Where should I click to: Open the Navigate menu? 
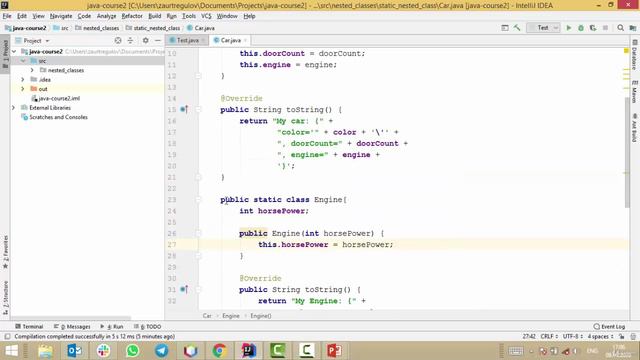(x=61, y=16)
